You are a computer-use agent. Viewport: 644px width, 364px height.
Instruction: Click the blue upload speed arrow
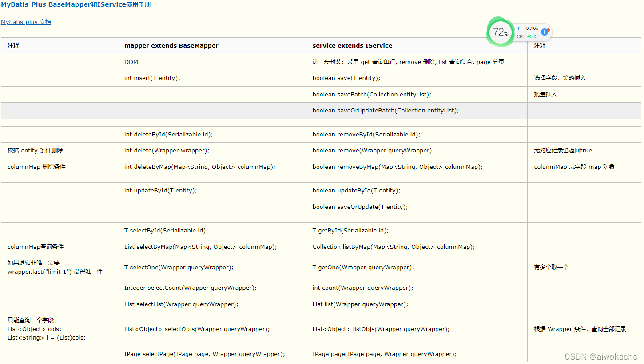518,28
